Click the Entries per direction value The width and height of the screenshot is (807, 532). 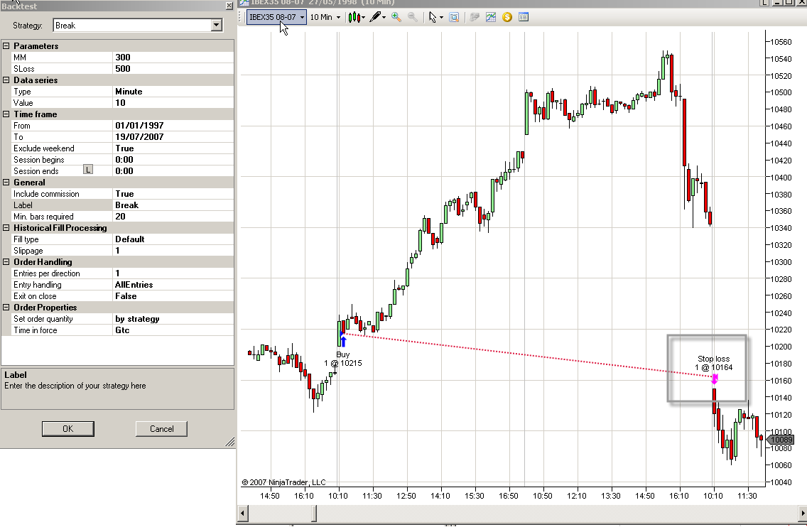tap(173, 273)
